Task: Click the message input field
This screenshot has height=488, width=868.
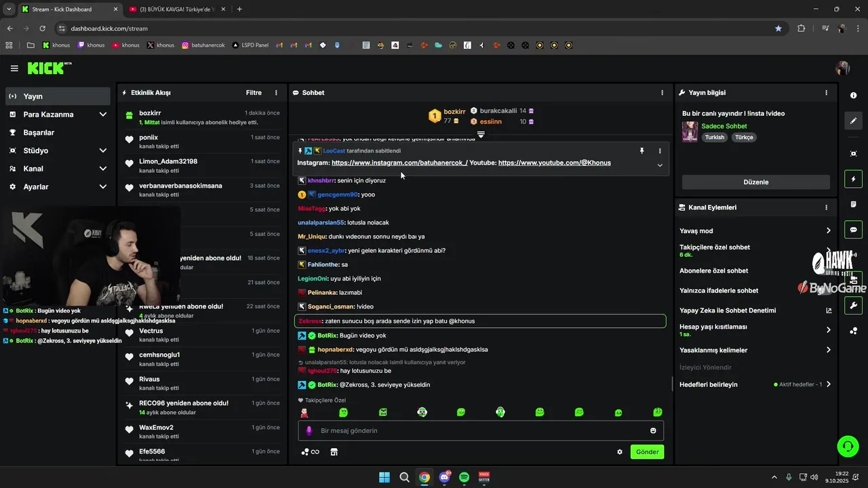Action: tap(481, 430)
